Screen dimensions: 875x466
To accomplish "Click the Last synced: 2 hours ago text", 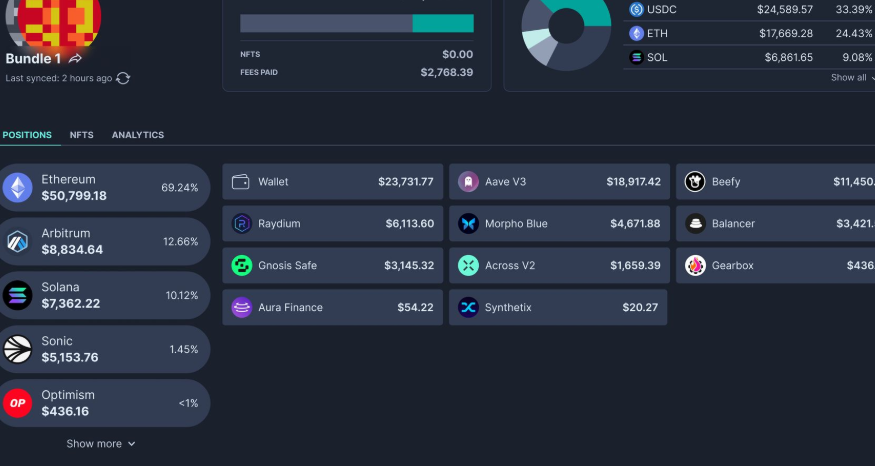I will click(59, 78).
